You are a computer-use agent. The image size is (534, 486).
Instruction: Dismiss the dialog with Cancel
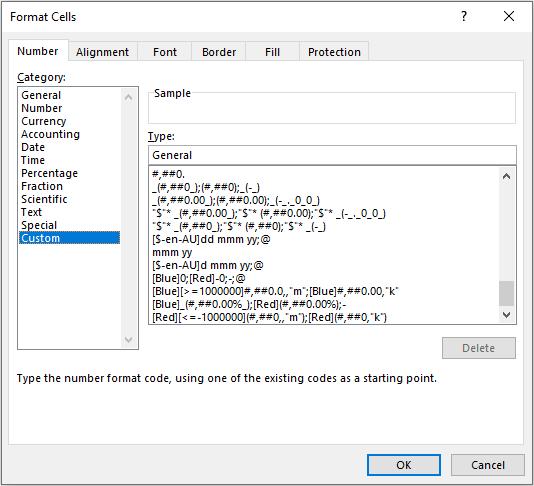[487, 465]
